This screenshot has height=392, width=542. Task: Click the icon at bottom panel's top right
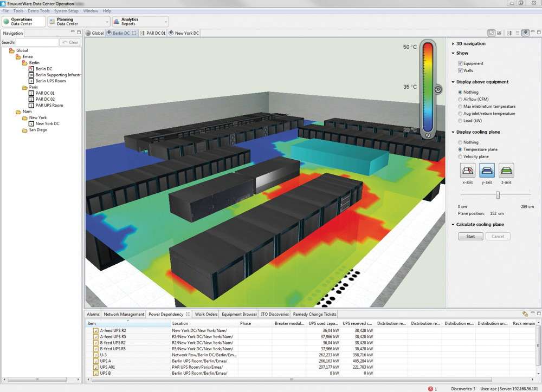pos(525,314)
